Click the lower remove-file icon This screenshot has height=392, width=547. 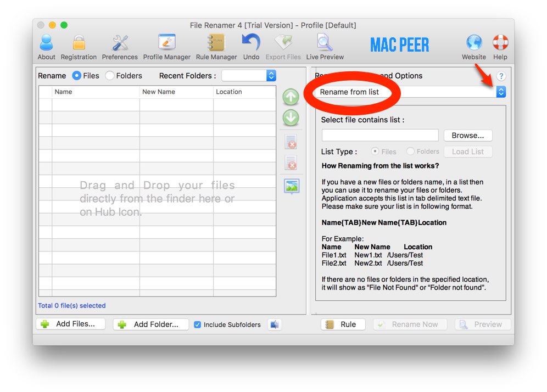tap(291, 163)
